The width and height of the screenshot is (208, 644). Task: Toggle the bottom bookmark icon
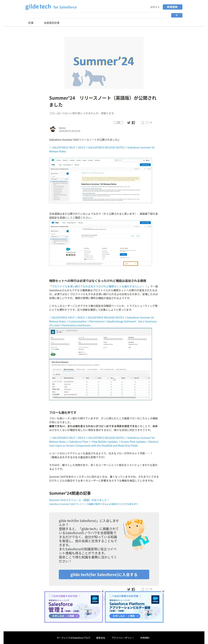[x=143, y=589]
